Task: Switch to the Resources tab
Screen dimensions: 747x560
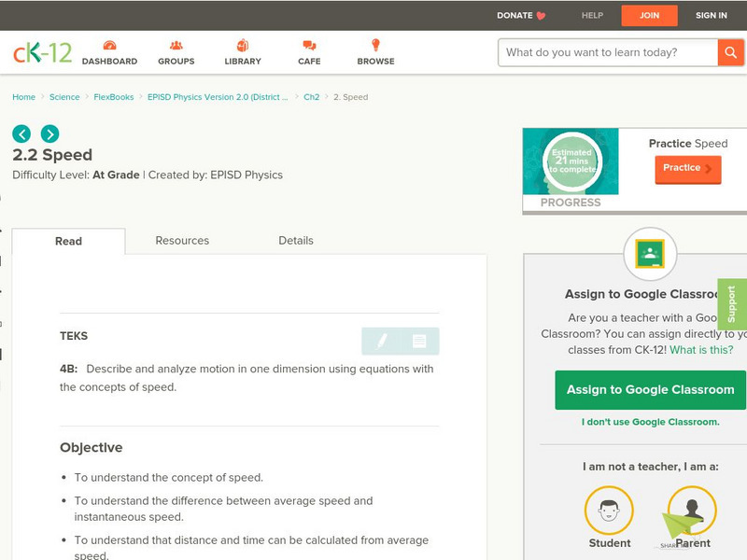Action: [182, 241]
